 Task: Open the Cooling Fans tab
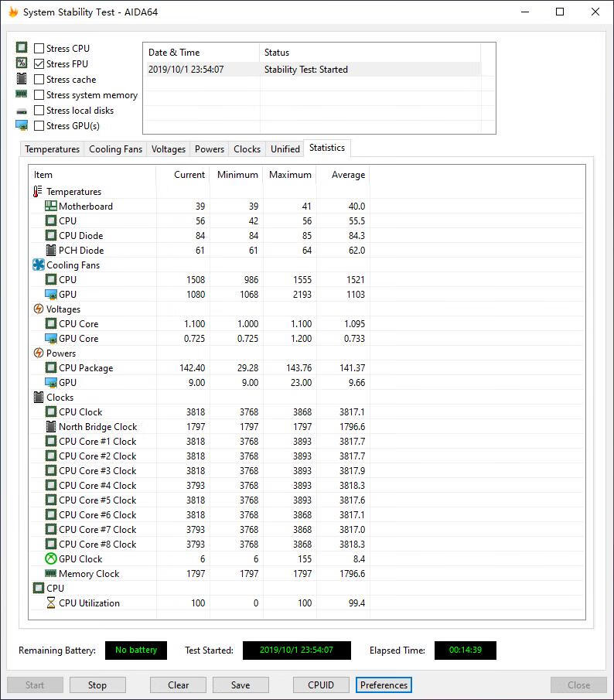(115, 149)
